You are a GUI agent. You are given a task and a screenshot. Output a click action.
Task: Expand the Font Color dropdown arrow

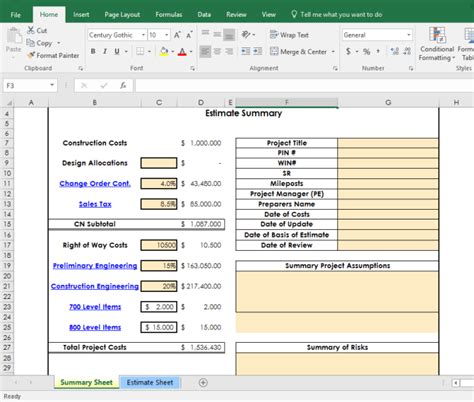point(191,52)
